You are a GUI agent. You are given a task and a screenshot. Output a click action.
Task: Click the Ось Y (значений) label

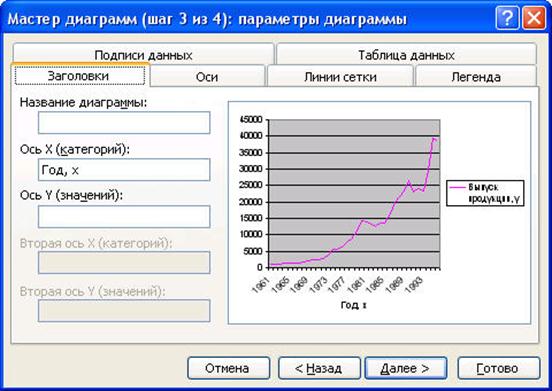coord(71,195)
